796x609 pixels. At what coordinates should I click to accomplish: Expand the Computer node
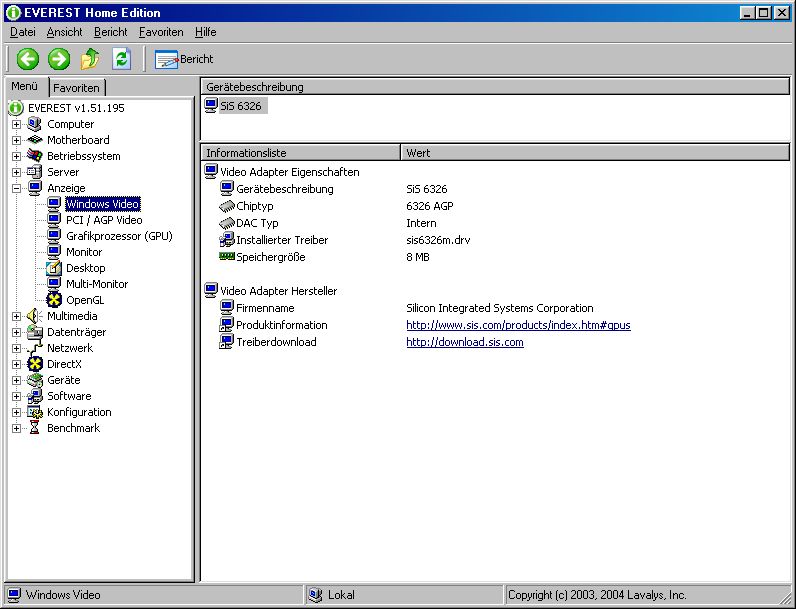[x=16, y=124]
